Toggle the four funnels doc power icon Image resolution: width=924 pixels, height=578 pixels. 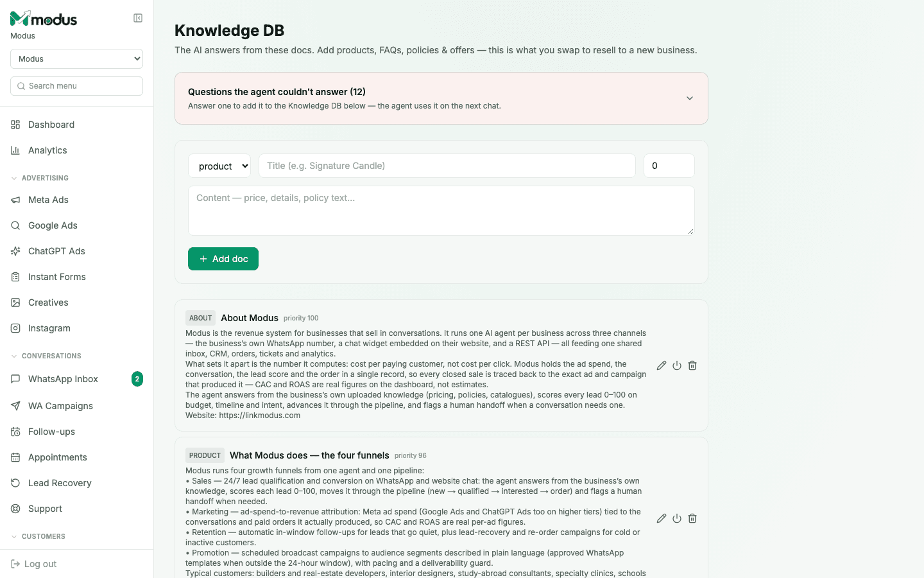pyautogui.click(x=677, y=518)
